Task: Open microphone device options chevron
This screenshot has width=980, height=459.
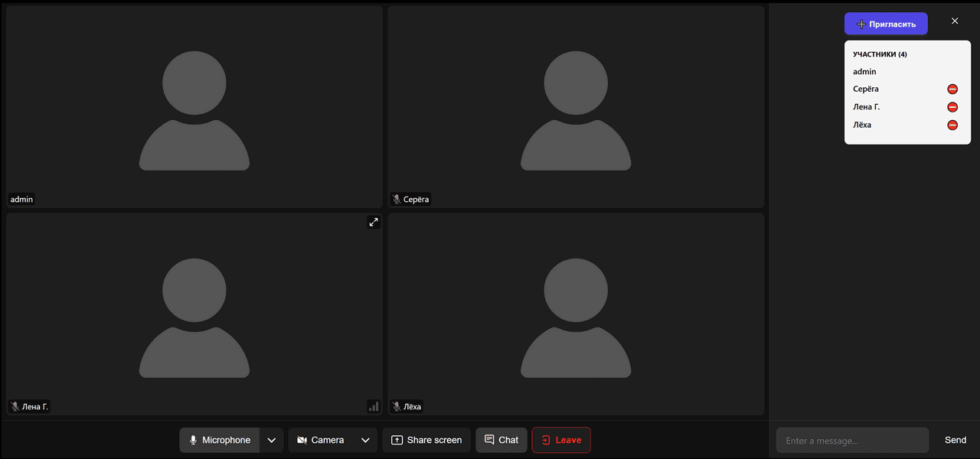Action: coord(272,440)
